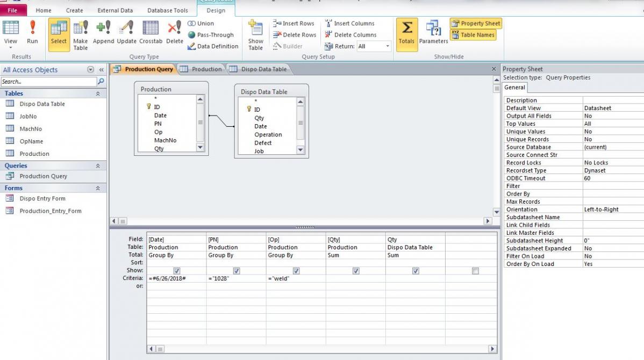Open the Show Table dialog
This screenshot has height=360, width=644.
255,35
